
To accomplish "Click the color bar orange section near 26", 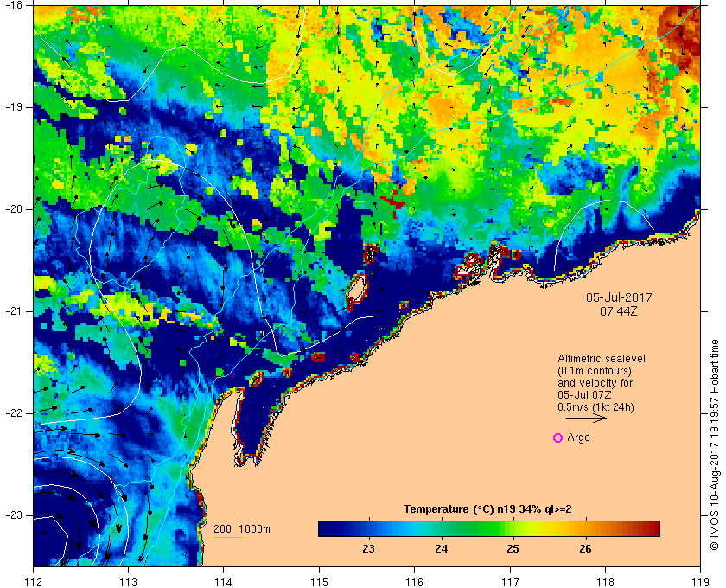I will 586,528.
